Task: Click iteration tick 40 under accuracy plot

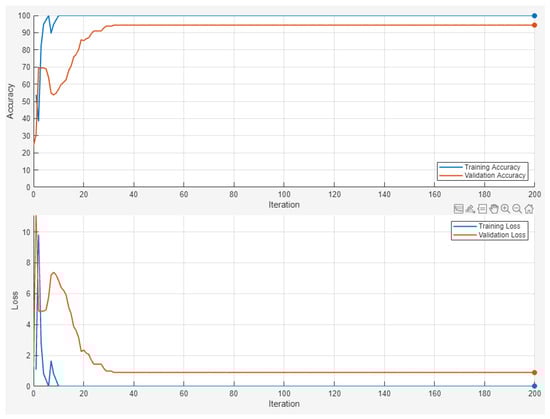Action: pyautogui.click(x=134, y=195)
